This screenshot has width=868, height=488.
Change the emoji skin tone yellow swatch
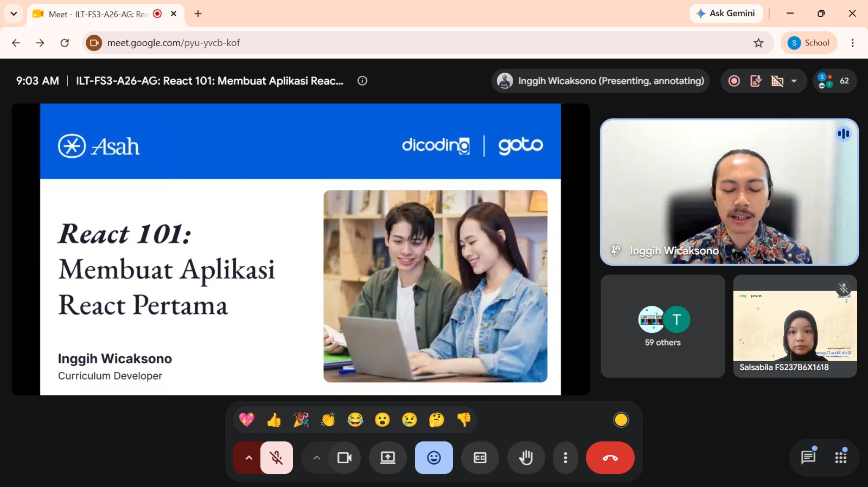click(621, 420)
